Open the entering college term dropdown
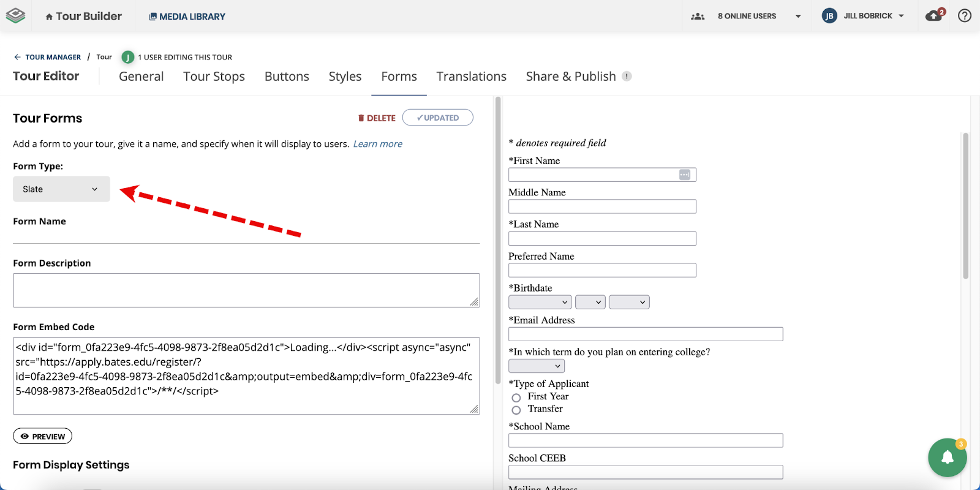The height and width of the screenshot is (490, 980). (537, 366)
